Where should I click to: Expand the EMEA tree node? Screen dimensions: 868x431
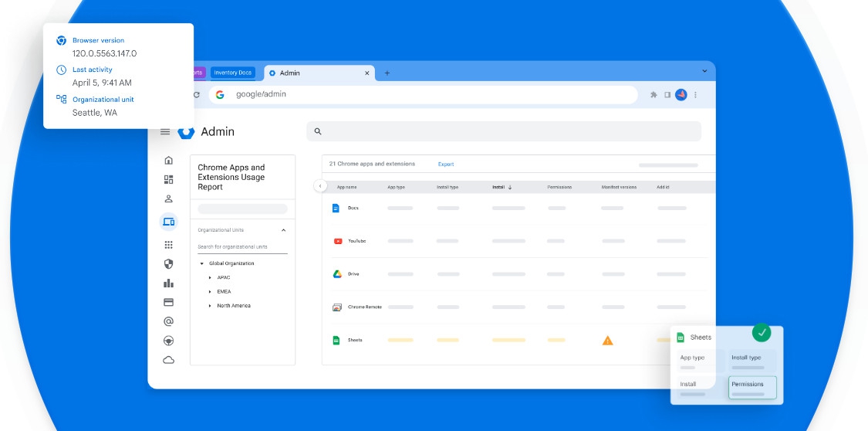[210, 291]
